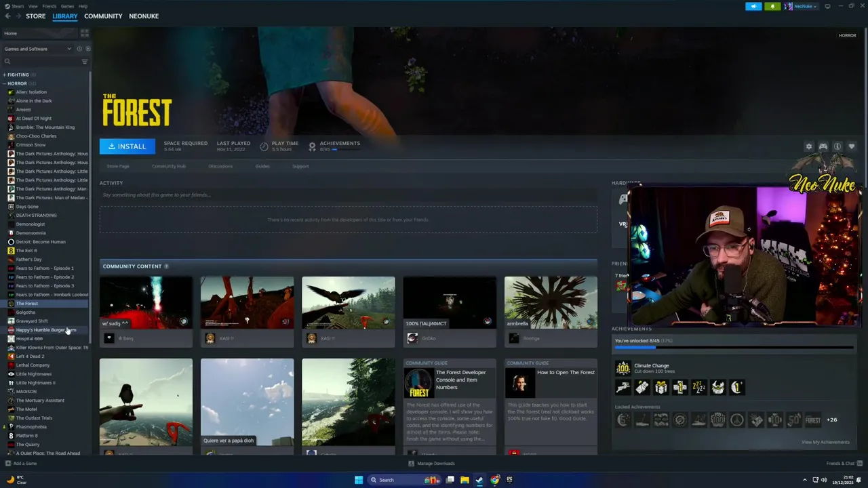This screenshot has width=868, height=488.
Task: Open the Steam menu
Action: tap(18, 6)
